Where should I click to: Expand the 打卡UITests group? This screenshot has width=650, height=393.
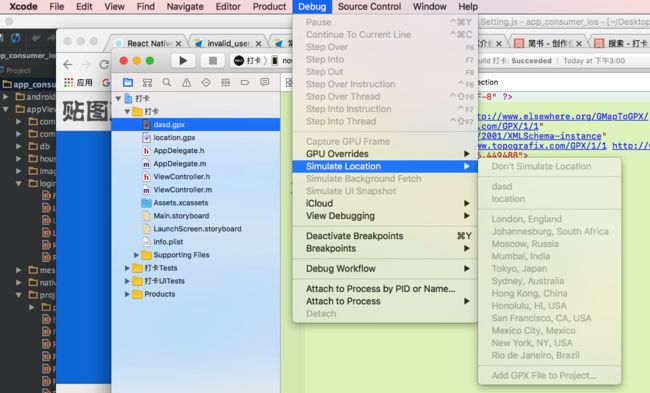(x=127, y=281)
